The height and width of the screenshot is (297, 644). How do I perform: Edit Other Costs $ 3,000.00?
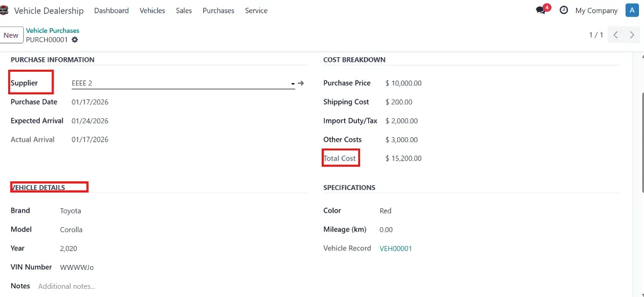point(401,140)
